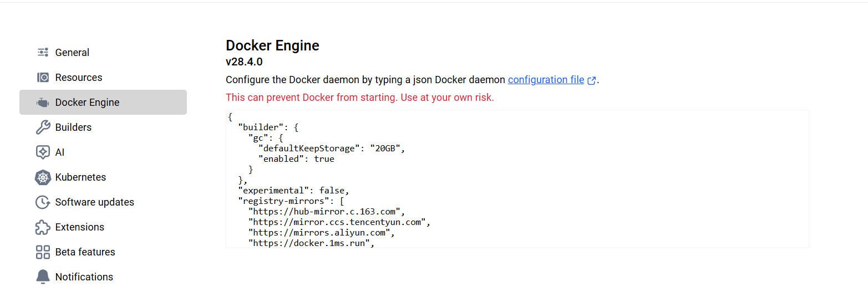The image size is (868, 302).
Task: Open the Beta features page
Action: tap(85, 252)
